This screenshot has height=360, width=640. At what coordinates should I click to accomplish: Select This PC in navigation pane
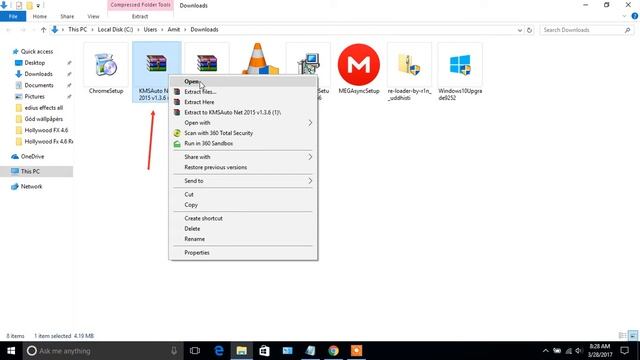30,171
